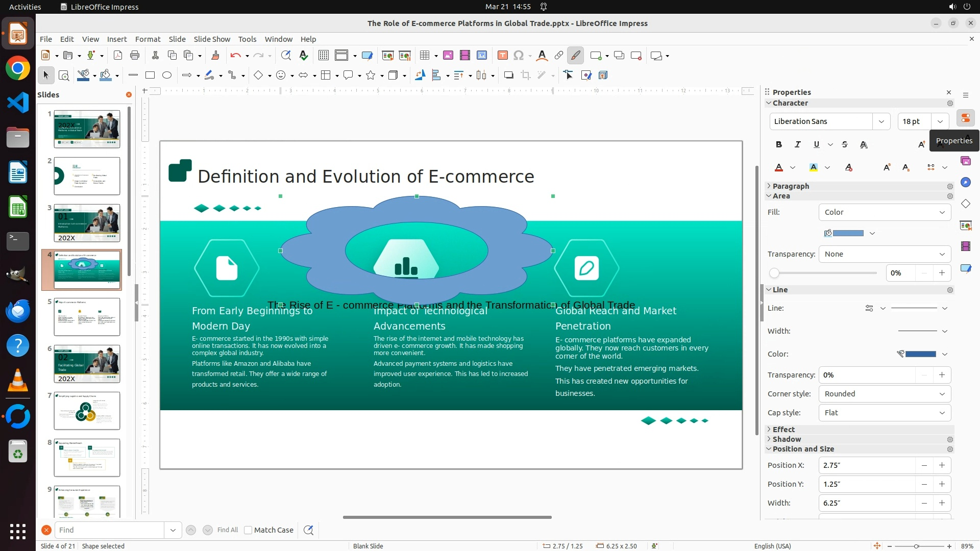Select slide 7 thumbnail in Slides panel
980x551 pixels.
pos(87,411)
